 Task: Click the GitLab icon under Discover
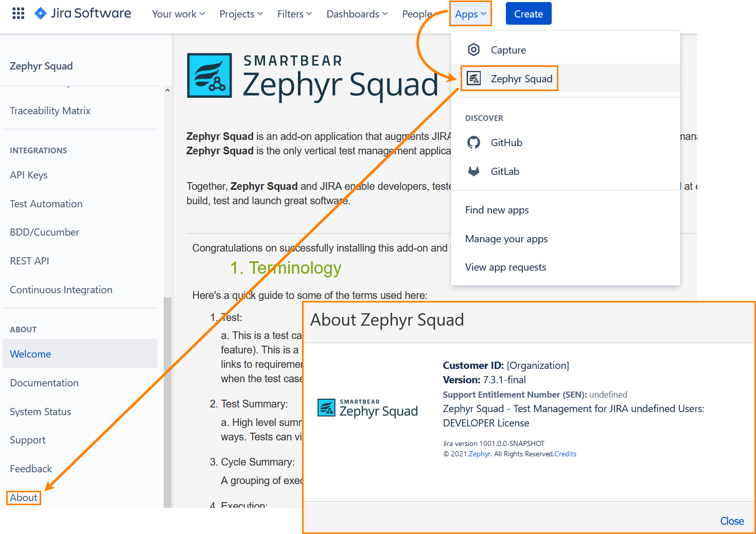(x=473, y=171)
